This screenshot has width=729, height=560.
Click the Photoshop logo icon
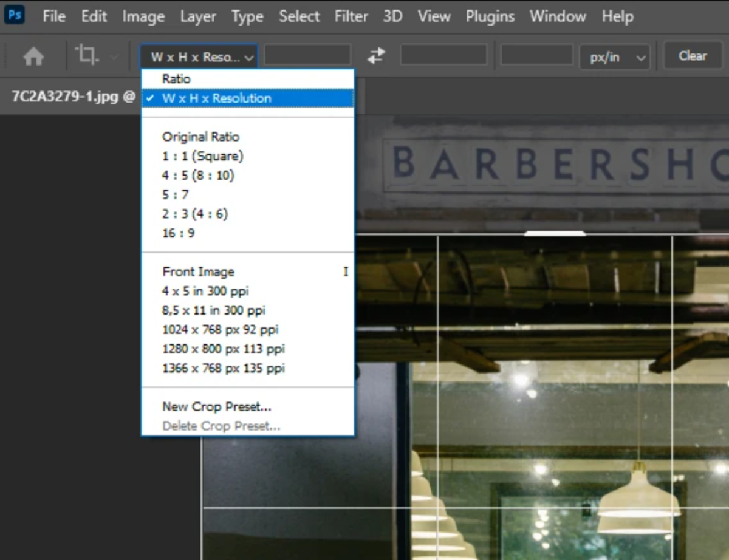(x=15, y=15)
